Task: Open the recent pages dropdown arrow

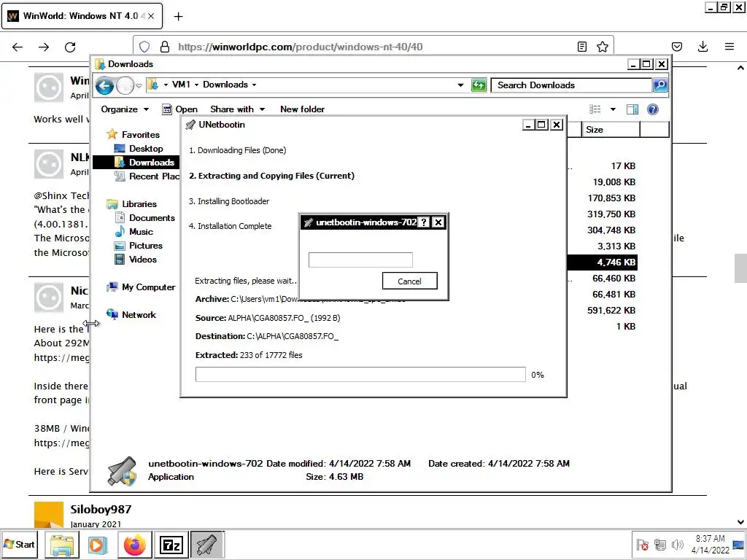Action: (x=139, y=86)
